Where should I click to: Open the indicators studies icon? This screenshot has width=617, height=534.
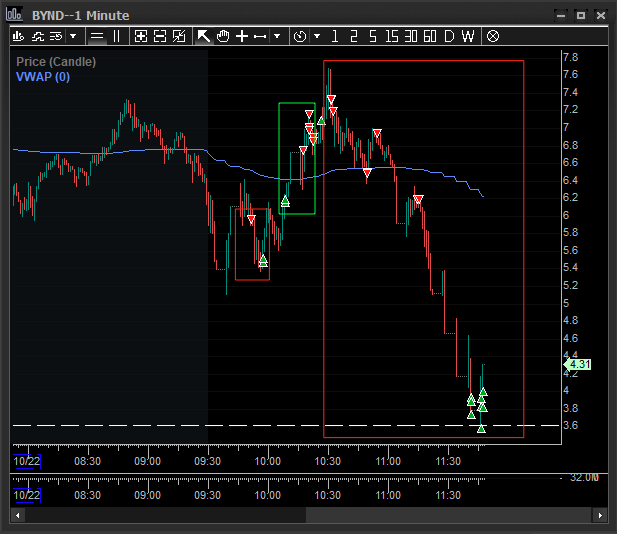pos(38,37)
